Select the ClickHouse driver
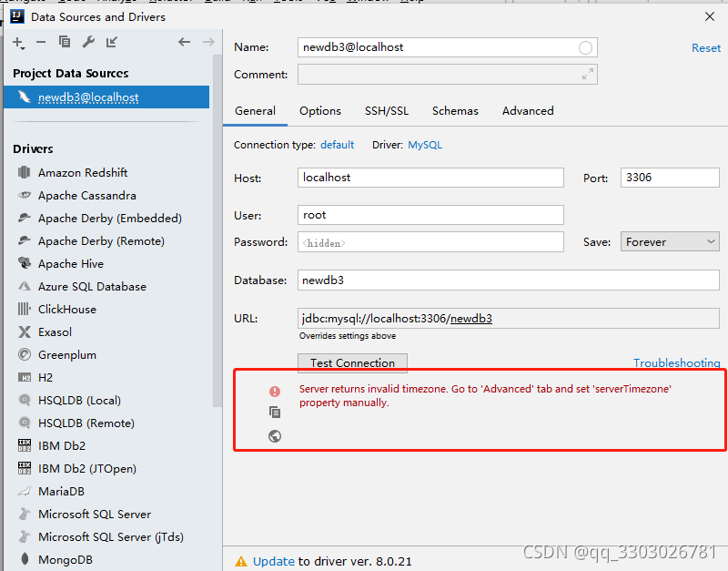This screenshot has width=728, height=571. click(66, 309)
